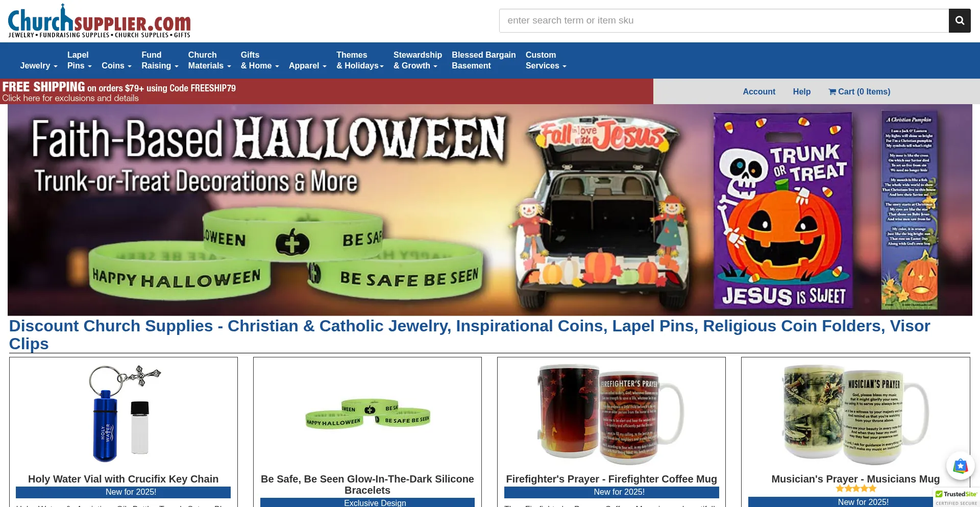
Task: Expand the Lapel Pins dropdown
Action: pyautogui.click(x=79, y=60)
